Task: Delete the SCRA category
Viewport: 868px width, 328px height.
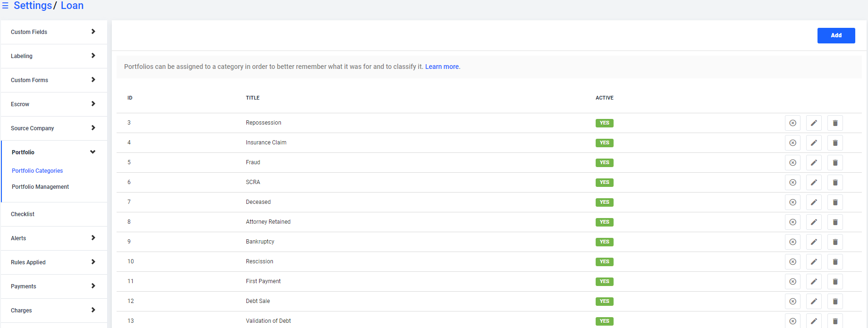Action: [x=835, y=183]
